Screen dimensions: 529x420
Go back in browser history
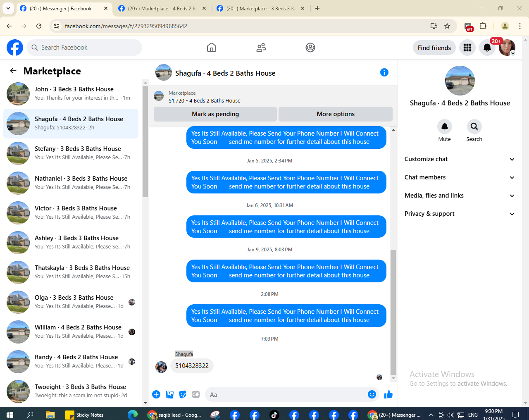pos(9,26)
